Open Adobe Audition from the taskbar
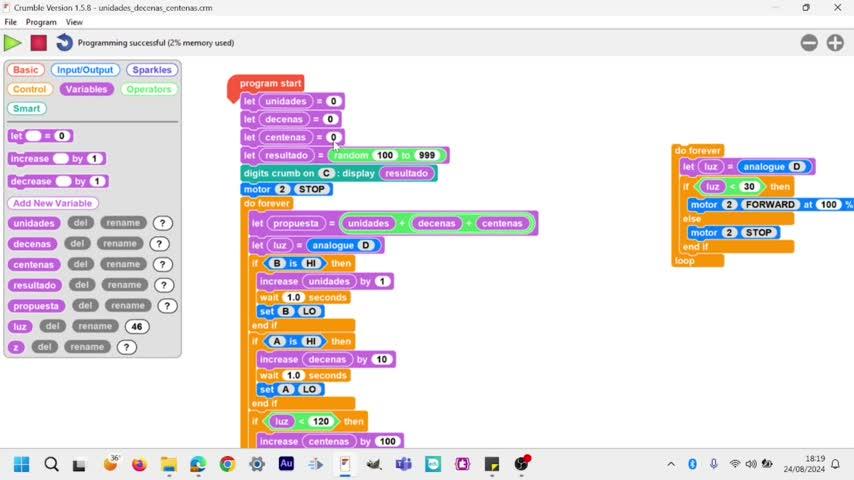The image size is (854, 480). pos(286,464)
